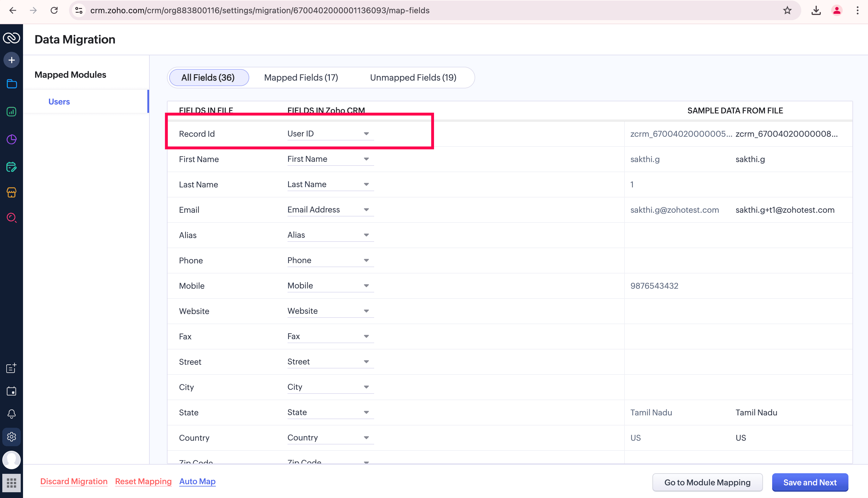This screenshot has height=498, width=868.
Task: Open the Mobile field mapping dropdown
Action: (366, 286)
